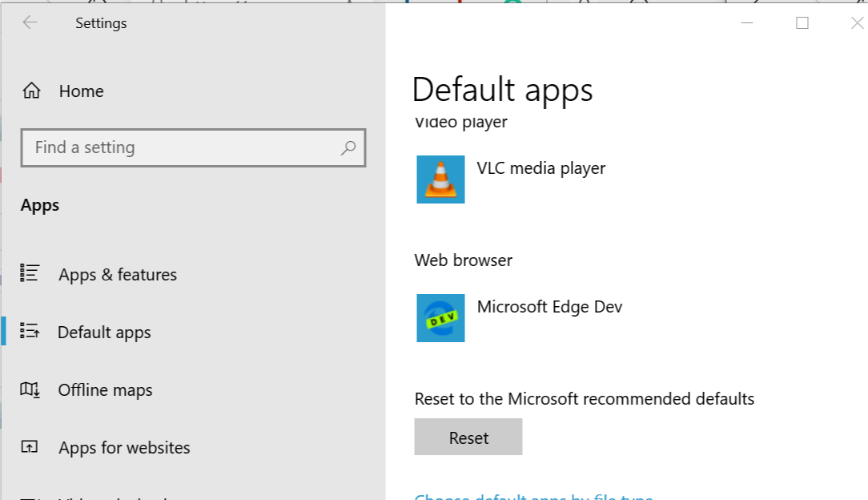Image resolution: width=868 pixels, height=500 pixels.
Task: Maximize the Settings window
Action: [x=802, y=22]
